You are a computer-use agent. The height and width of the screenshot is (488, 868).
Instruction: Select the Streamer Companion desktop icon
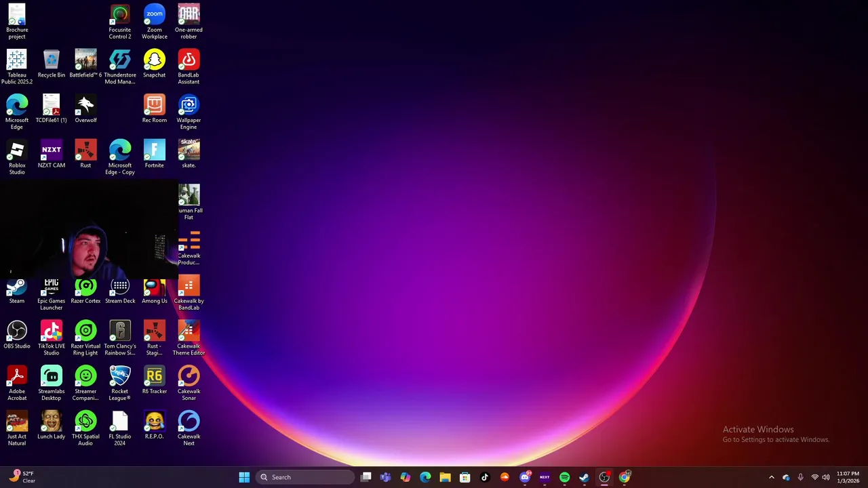(x=85, y=383)
